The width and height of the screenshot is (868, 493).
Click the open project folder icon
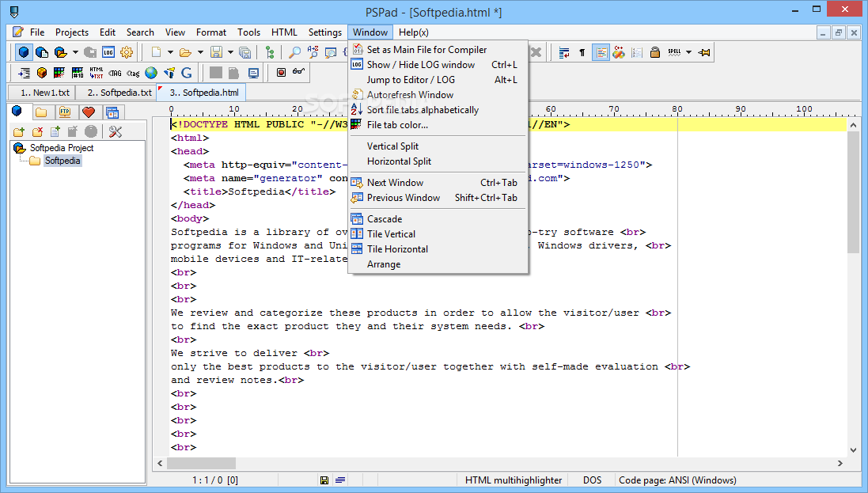60,52
